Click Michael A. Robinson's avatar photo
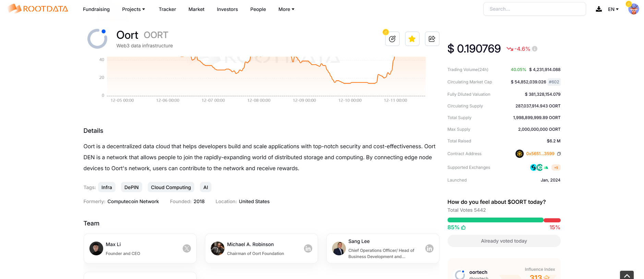644x279 pixels. 218,248
